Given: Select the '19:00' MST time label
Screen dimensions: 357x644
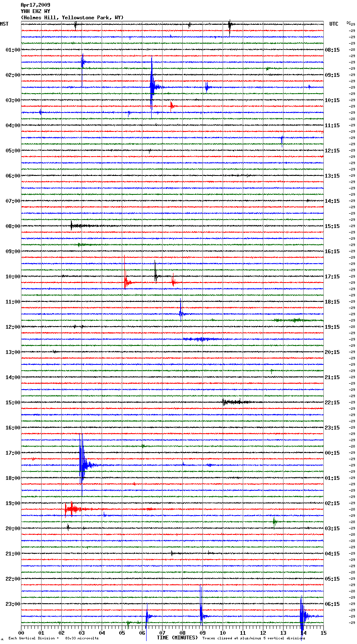Looking at the screenshot, I should click(13, 503).
